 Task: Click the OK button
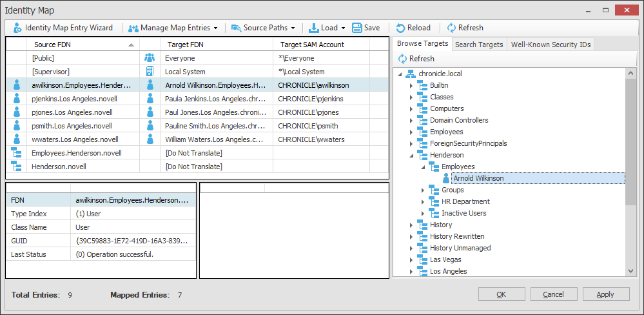click(502, 294)
